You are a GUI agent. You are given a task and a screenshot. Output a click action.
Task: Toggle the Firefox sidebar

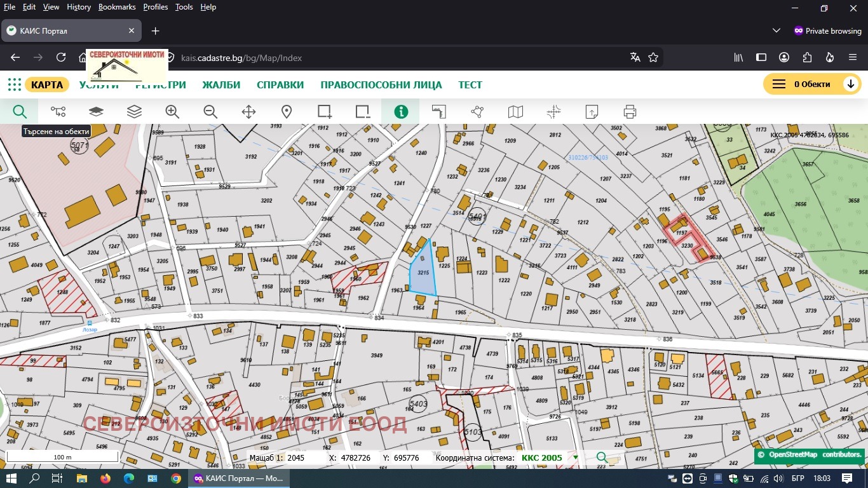click(x=761, y=57)
